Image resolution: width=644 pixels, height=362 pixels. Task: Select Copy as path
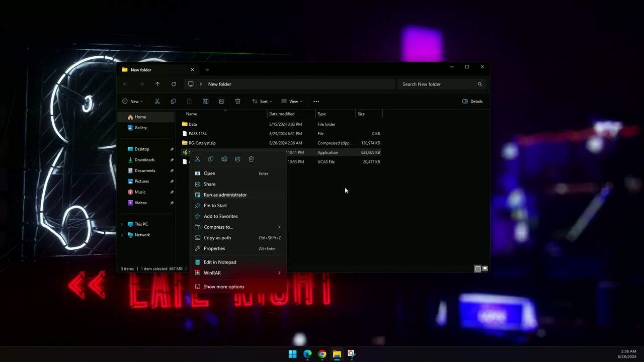[238, 238]
